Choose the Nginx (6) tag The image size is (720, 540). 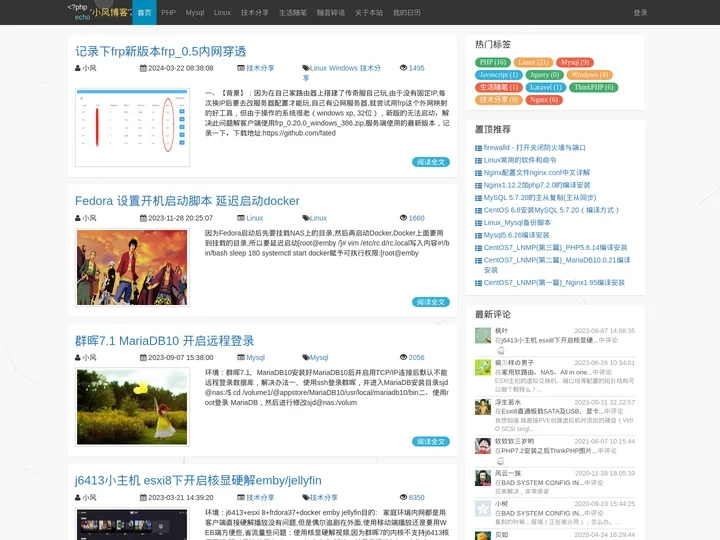(x=544, y=100)
